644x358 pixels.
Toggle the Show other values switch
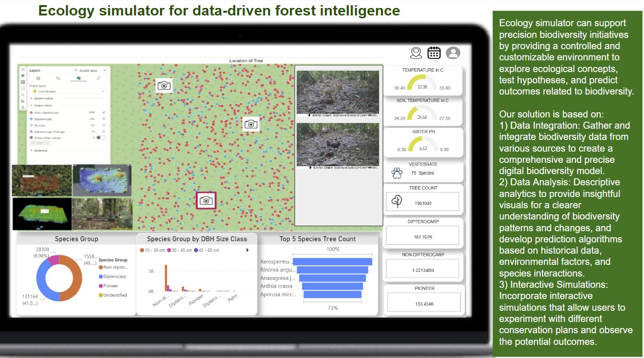click(x=101, y=138)
